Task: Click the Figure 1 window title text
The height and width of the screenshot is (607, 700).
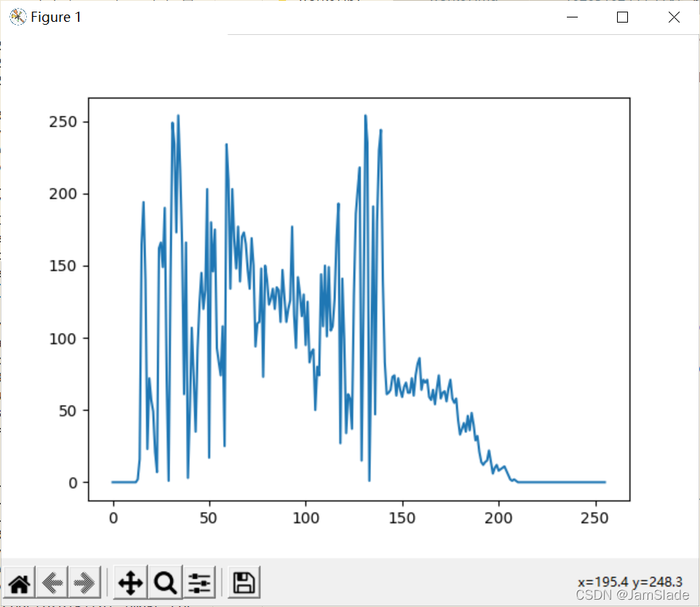Action: [56, 17]
